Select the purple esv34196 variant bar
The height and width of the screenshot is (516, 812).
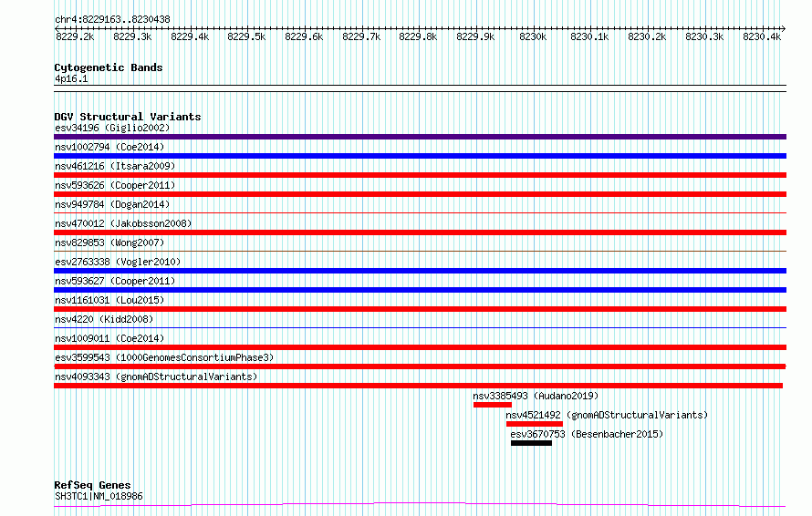(x=420, y=137)
